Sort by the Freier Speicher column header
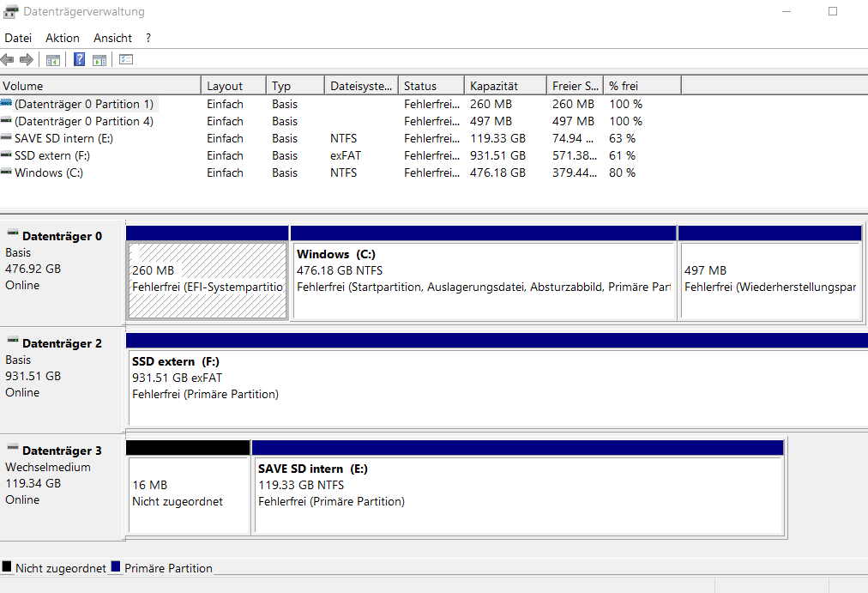The image size is (868, 593). (x=576, y=86)
